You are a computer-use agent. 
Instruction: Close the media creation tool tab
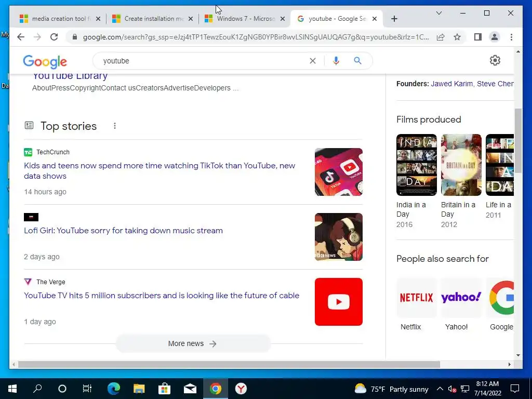click(98, 19)
